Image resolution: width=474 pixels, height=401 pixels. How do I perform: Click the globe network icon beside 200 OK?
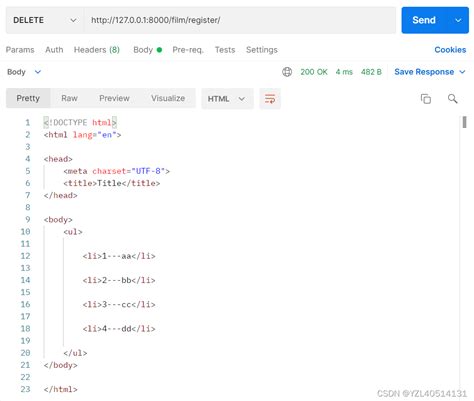287,72
